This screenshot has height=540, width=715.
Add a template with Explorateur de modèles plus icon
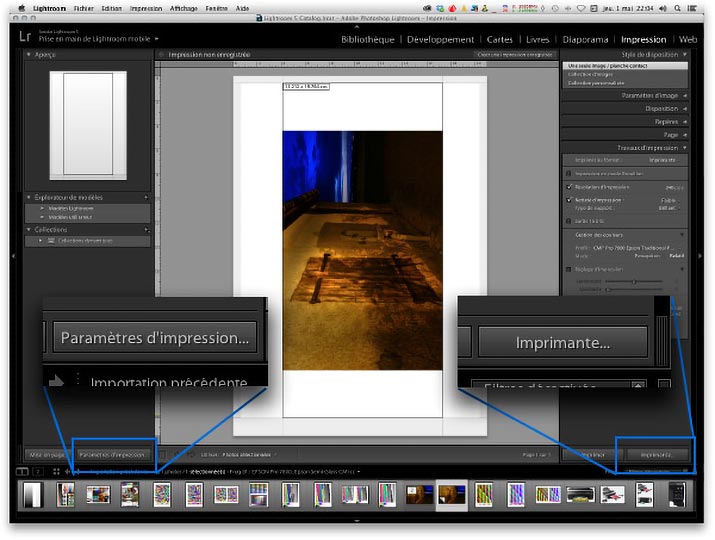pyautogui.click(x=146, y=197)
